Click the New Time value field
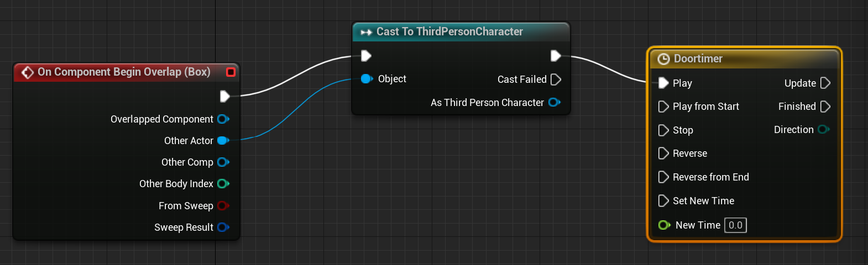The height and width of the screenshot is (265, 868). [736, 225]
